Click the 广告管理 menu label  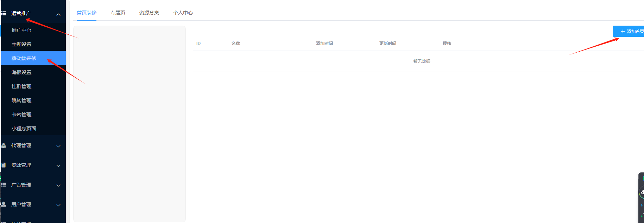[x=21, y=185]
